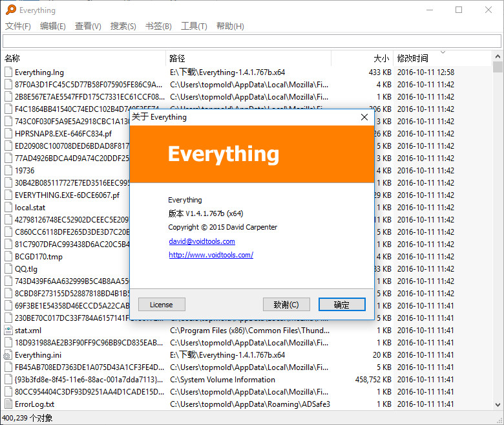Open the 文件(F) menu

[18, 26]
